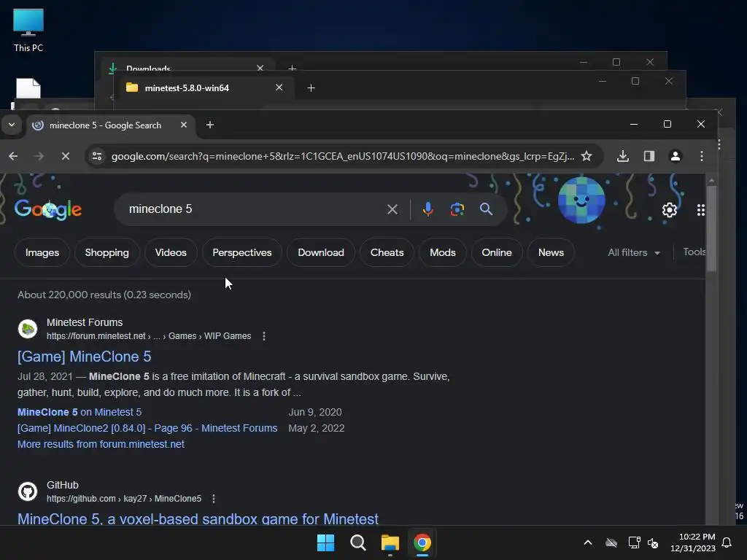Open File Explorer from taskbar

tap(390, 542)
